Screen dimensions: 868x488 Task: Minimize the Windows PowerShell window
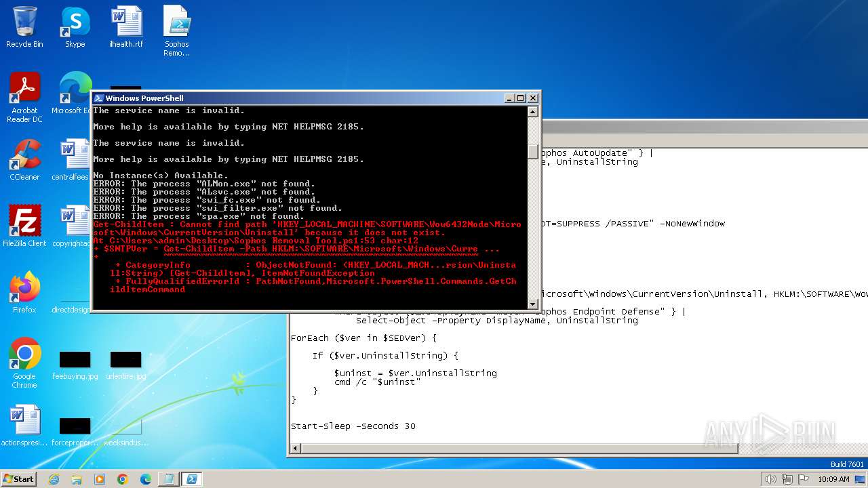coord(509,98)
